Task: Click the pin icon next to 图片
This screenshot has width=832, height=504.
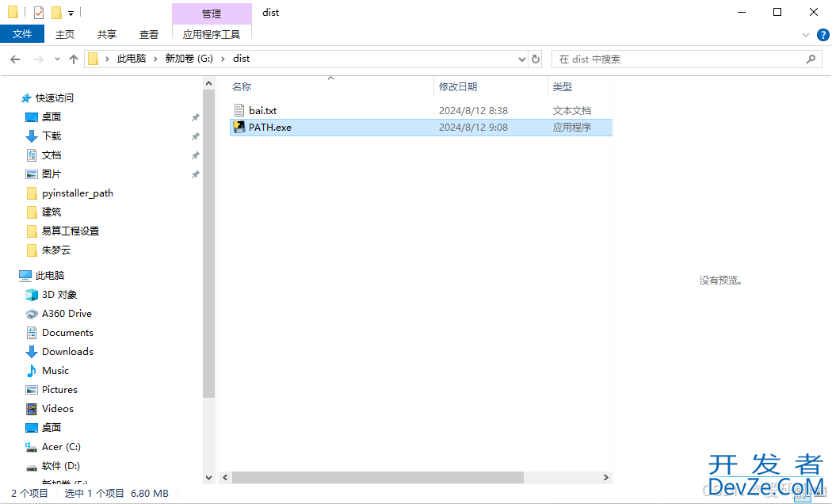Action: click(x=195, y=174)
